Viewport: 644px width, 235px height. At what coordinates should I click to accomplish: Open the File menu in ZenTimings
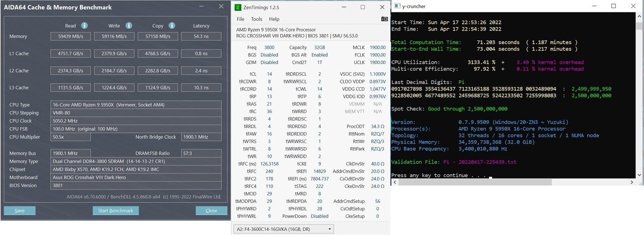click(x=240, y=19)
